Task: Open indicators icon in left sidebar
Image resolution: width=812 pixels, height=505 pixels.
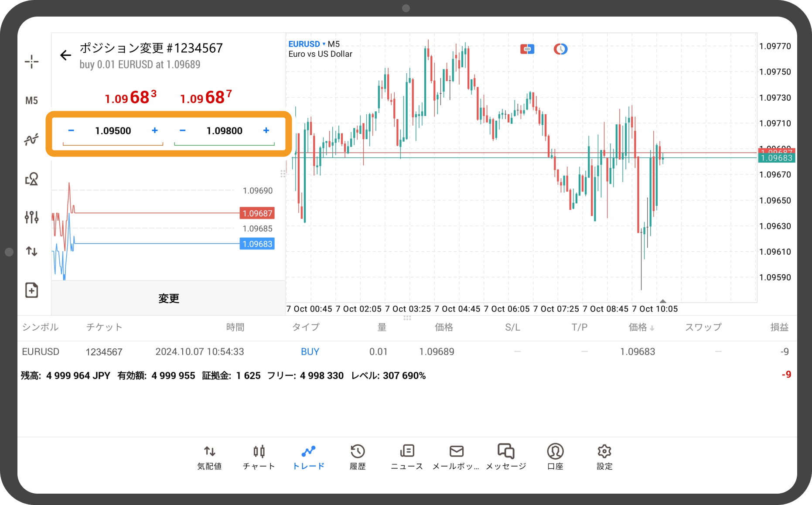Action: tap(31, 140)
